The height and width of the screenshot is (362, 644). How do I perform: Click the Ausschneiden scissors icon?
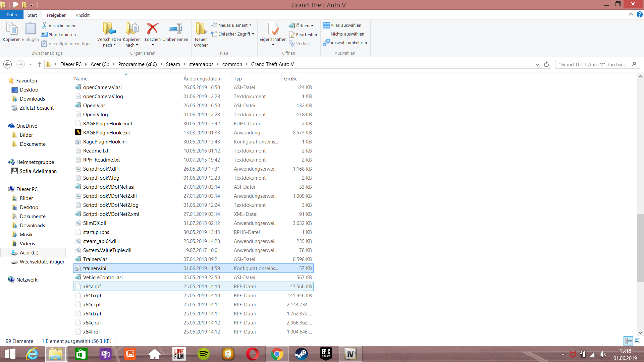[44, 25]
